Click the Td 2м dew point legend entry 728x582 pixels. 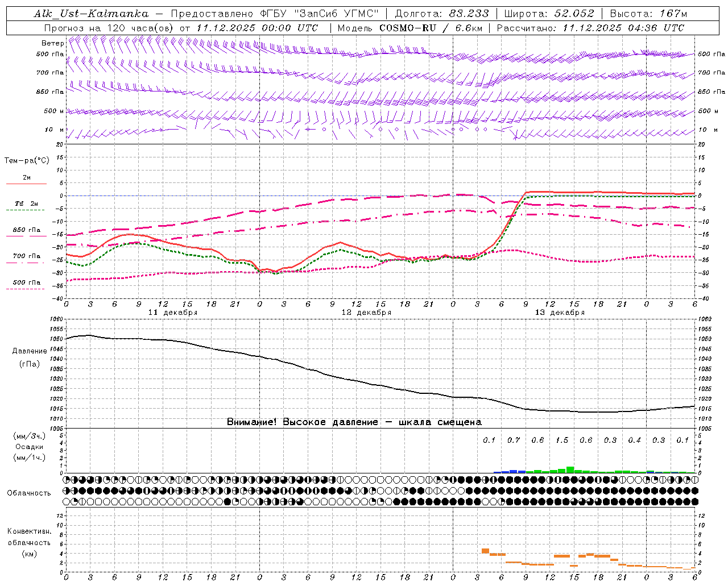26,203
